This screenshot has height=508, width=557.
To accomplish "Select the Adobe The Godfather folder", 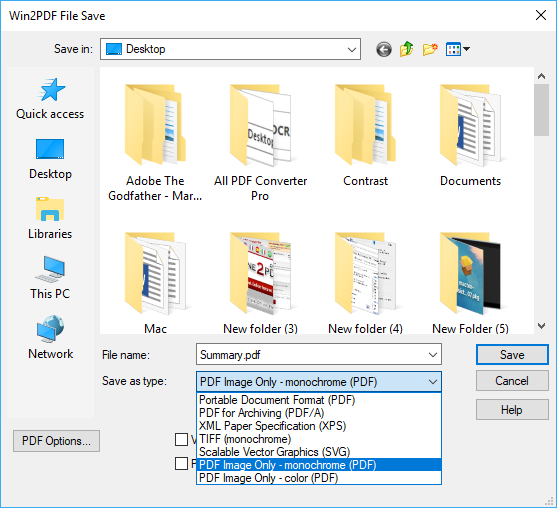I will point(155,142).
